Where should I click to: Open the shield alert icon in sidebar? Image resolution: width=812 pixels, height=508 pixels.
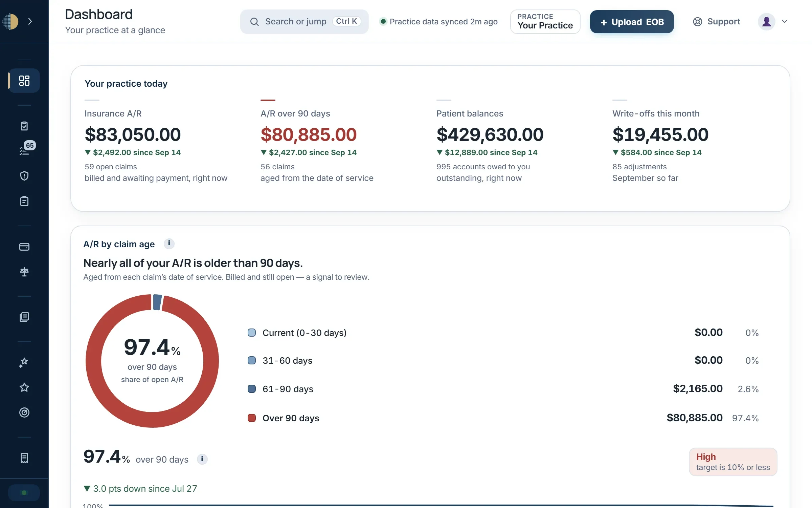tap(24, 176)
